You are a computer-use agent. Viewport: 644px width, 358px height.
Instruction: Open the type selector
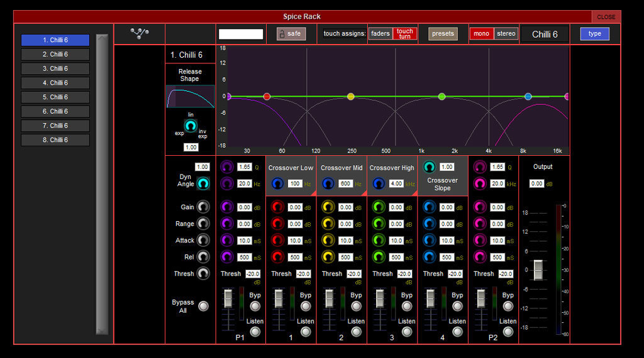594,34
